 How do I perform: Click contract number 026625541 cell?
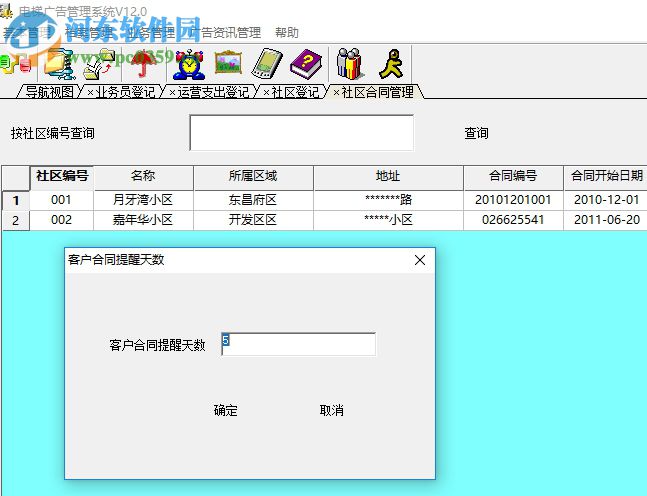pyautogui.click(x=513, y=220)
